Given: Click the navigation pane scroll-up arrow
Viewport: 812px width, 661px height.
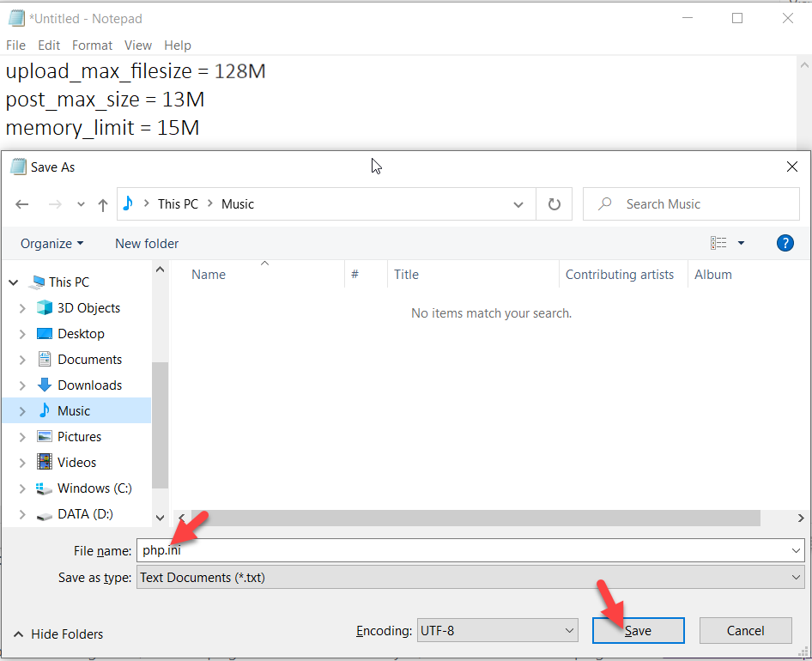Looking at the screenshot, I should tap(160, 270).
